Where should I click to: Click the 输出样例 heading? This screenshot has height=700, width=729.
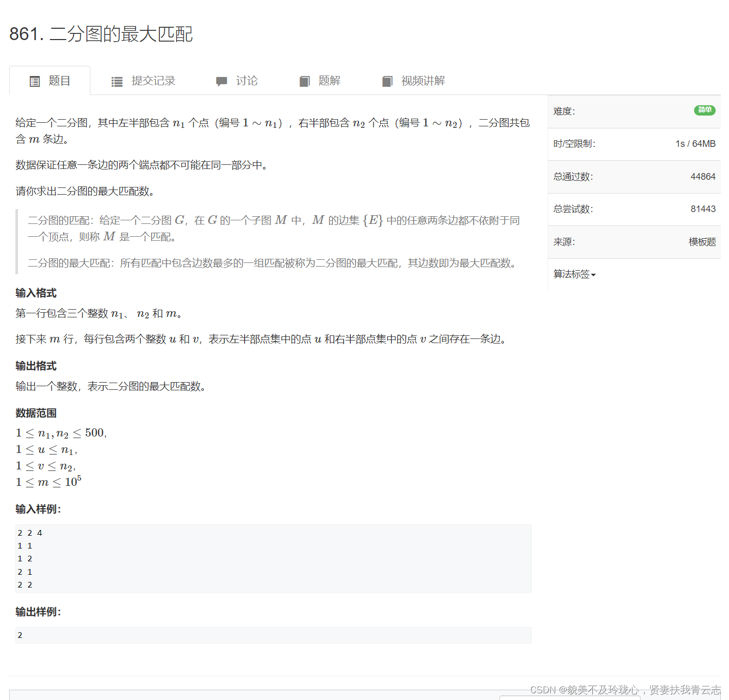coord(39,612)
